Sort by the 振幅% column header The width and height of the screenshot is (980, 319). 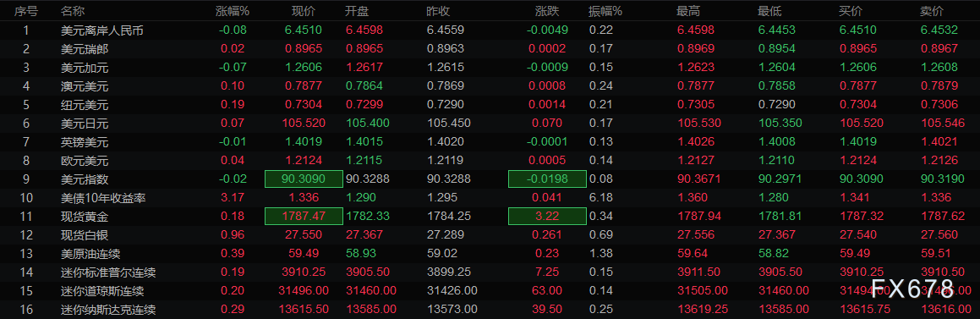[605, 11]
